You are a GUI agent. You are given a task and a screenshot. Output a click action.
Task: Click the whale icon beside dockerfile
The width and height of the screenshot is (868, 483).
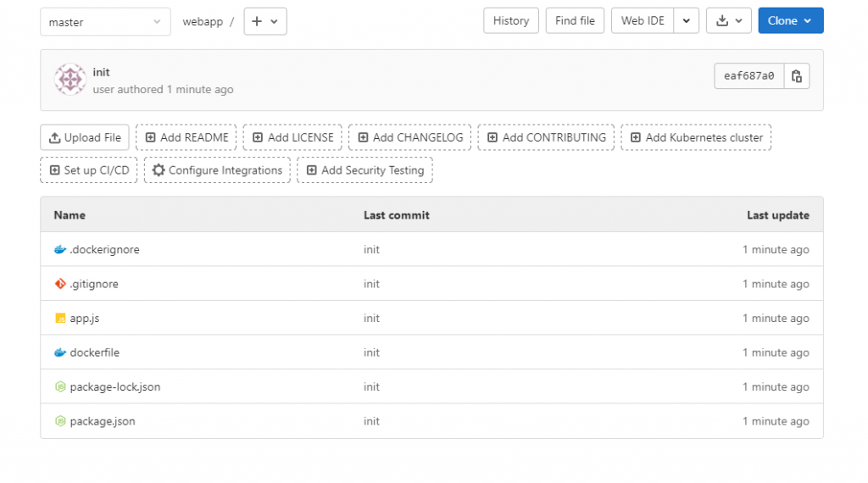click(60, 353)
